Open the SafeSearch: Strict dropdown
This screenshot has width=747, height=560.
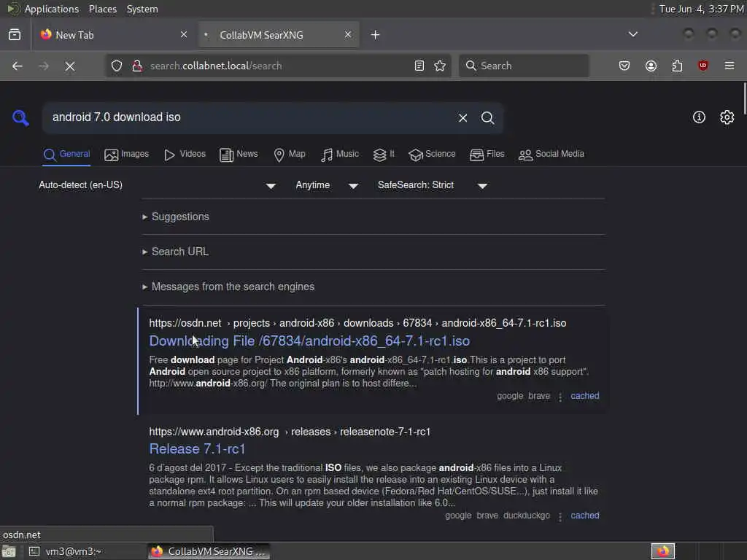point(432,185)
